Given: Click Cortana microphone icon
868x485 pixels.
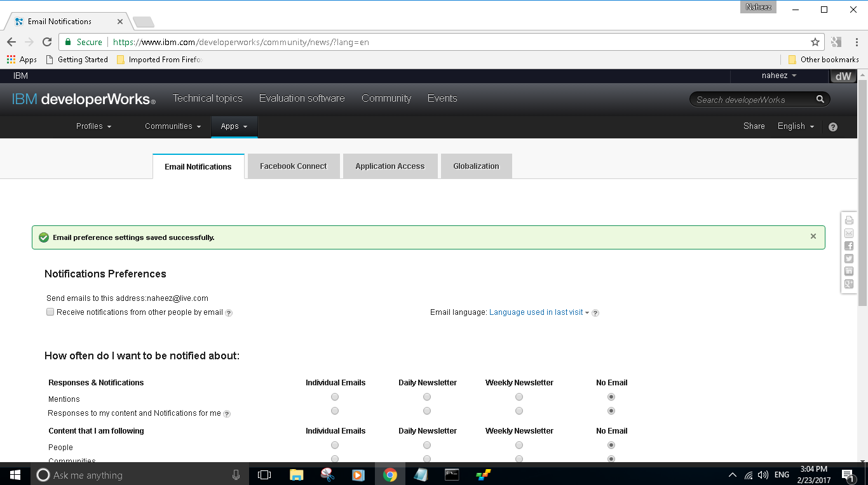Looking at the screenshot, I should [236, 475].
